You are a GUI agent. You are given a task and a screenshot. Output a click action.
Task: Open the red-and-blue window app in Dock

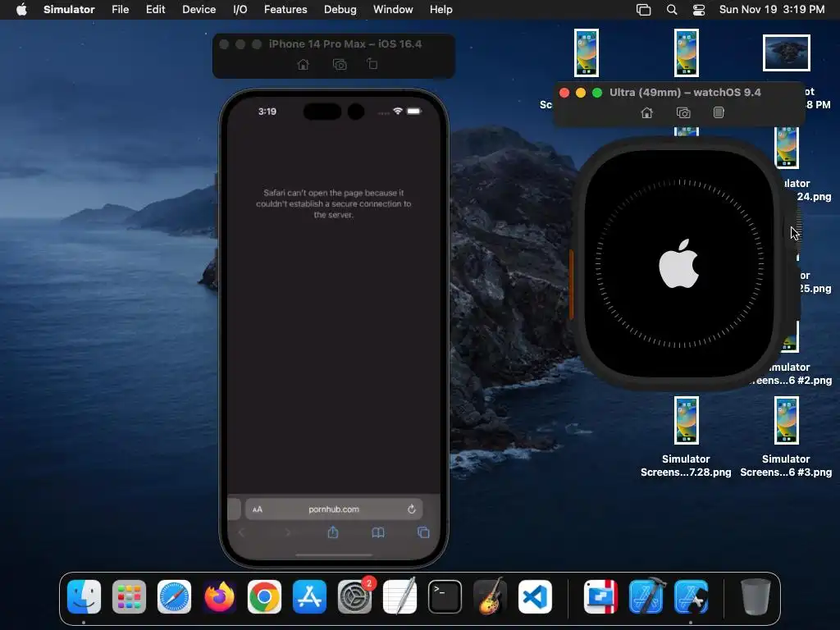click(x=601, y=596)
